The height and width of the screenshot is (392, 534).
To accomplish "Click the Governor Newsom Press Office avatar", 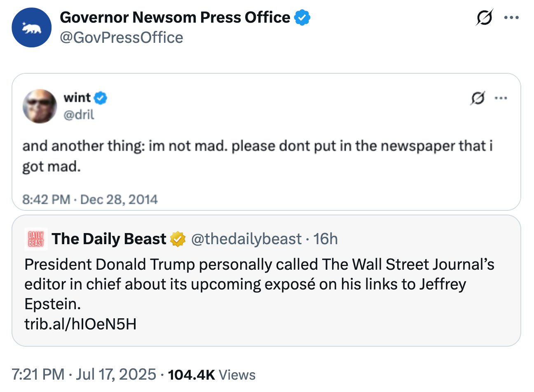I will 32,28.
